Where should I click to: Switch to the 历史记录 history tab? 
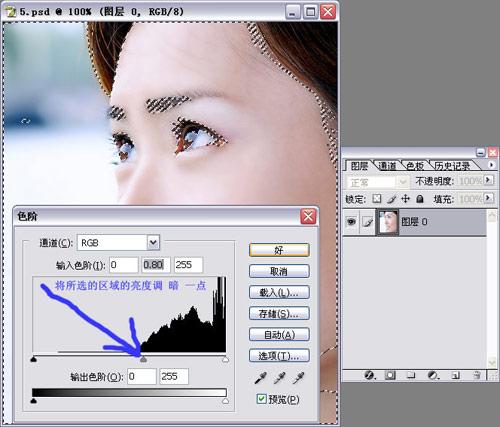click(x=452, y=166)
